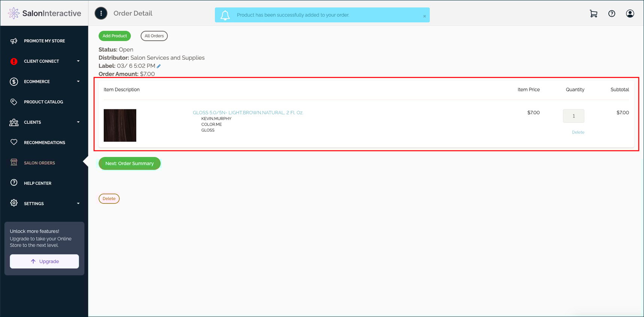Expand the Ecommerce submenu arrow
644x317 pixels.
point(78,81)
